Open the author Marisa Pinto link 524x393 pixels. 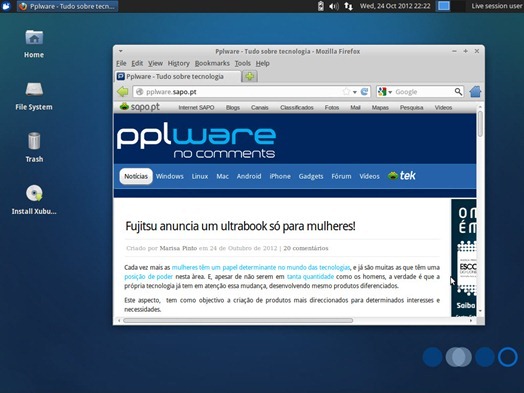[x=178, y=248]
